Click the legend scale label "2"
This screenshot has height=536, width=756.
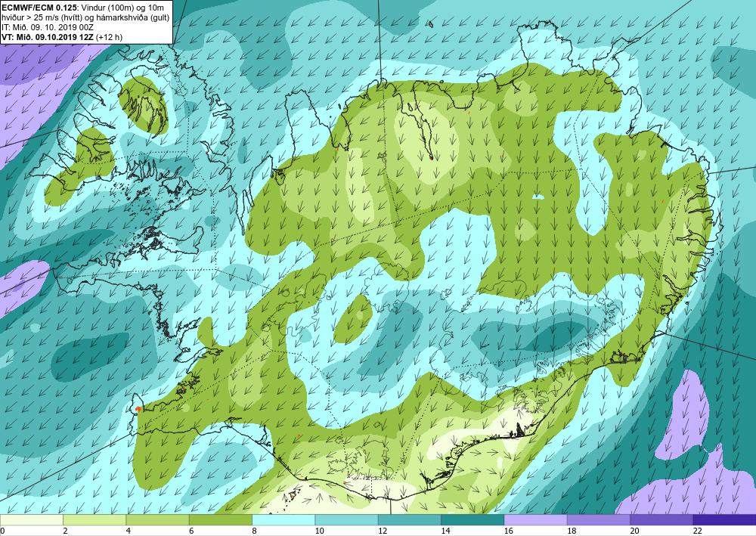tap(65, 531)
